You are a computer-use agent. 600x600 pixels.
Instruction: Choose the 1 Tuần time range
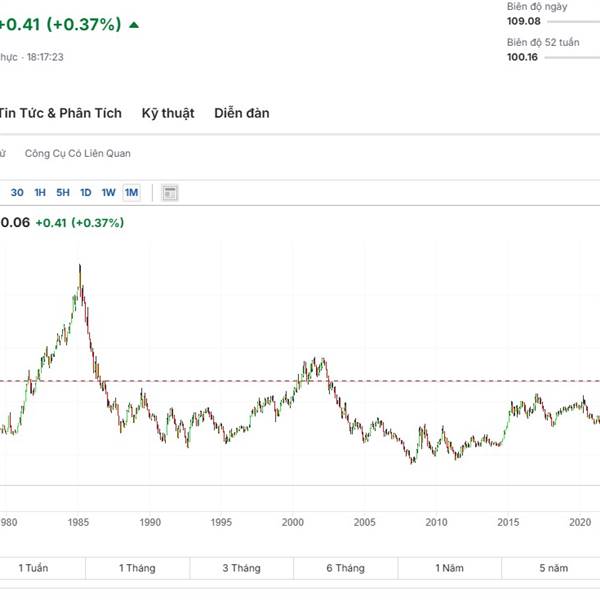33,568
